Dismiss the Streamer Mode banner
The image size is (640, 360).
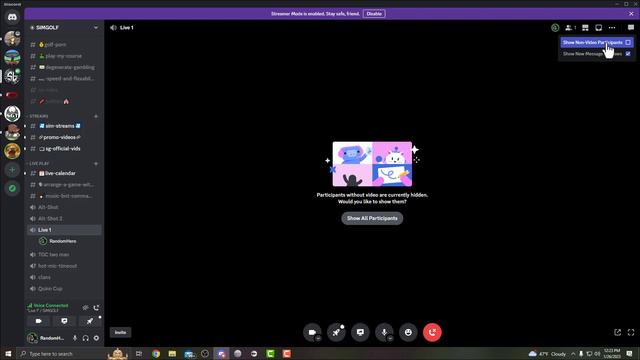[x=631, y=14]
